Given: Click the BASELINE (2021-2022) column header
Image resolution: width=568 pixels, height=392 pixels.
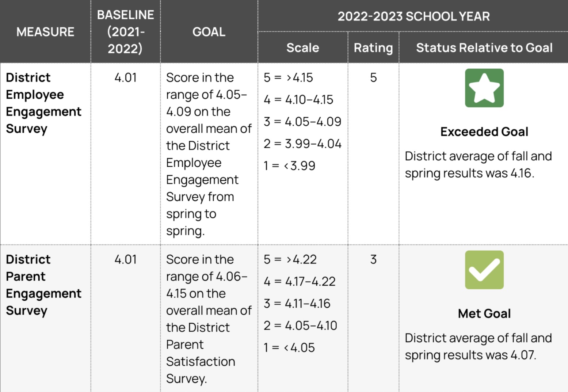Looking at the screenshot, I should (x=125, y=32).
